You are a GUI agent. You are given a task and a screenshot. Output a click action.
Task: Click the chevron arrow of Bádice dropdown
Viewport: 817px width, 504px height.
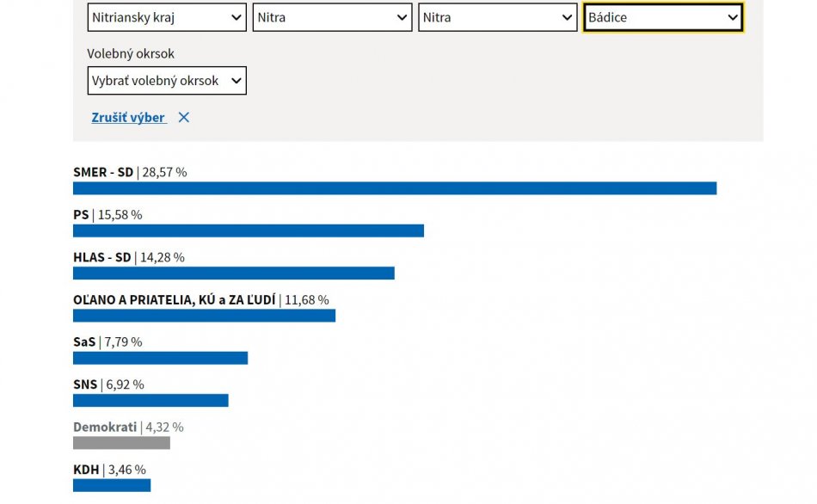click(x=732, y=17)
